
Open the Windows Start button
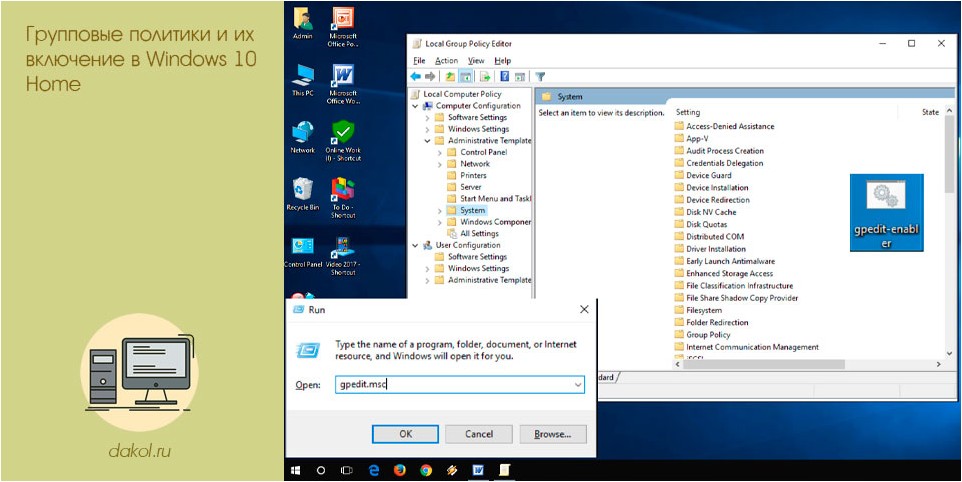(x=296, y=470)
